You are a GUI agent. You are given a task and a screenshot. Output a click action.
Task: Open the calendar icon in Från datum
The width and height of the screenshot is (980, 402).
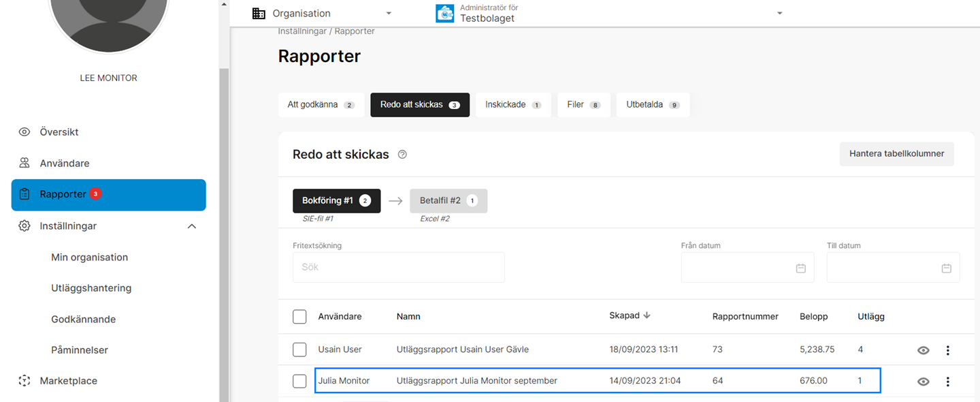pos(800,268)
